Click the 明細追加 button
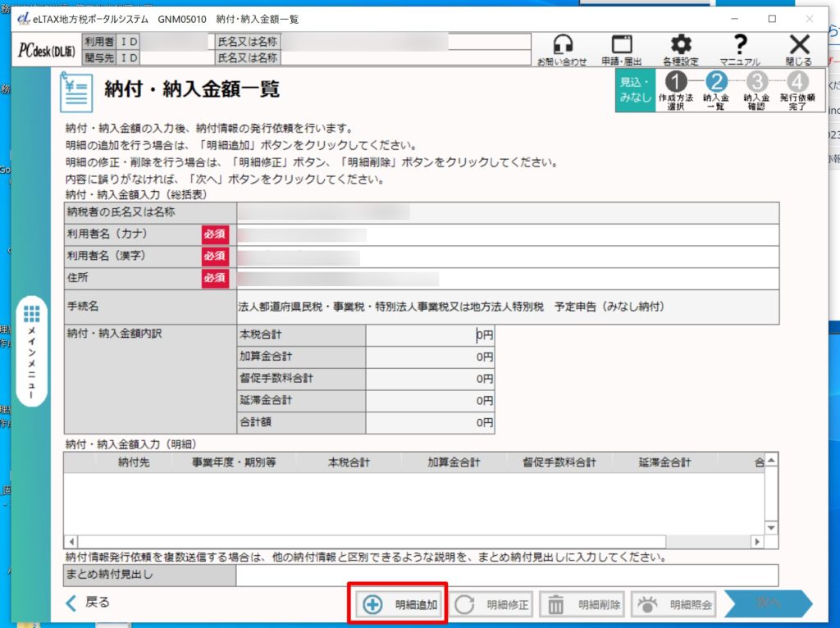The image size is (840, 628). coord(399,605)
